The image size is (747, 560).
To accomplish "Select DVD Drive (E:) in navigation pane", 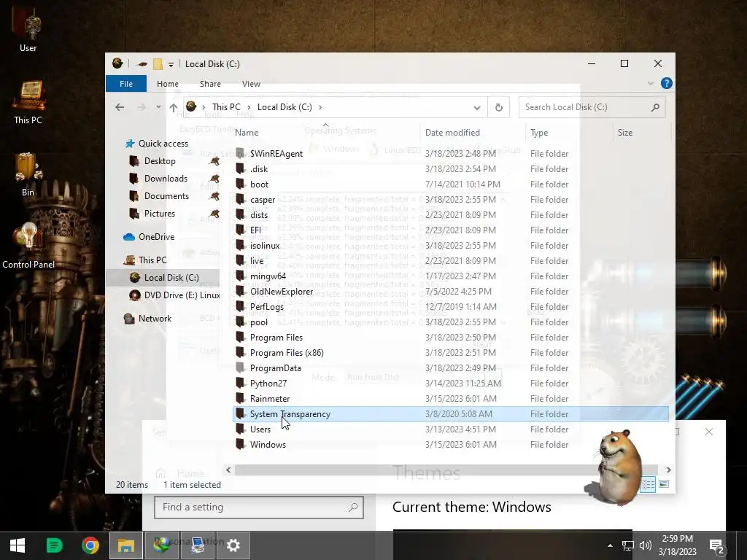I will [182, 295].
